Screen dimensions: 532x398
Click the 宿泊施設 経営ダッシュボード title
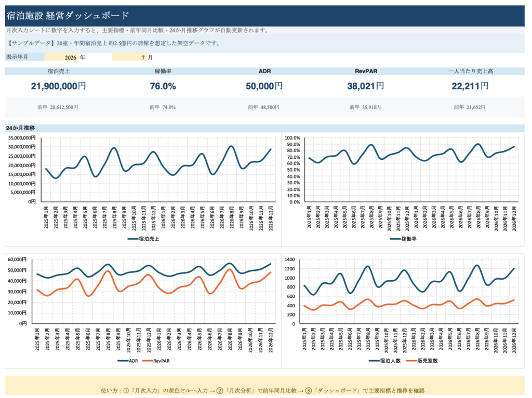[68, 16]
